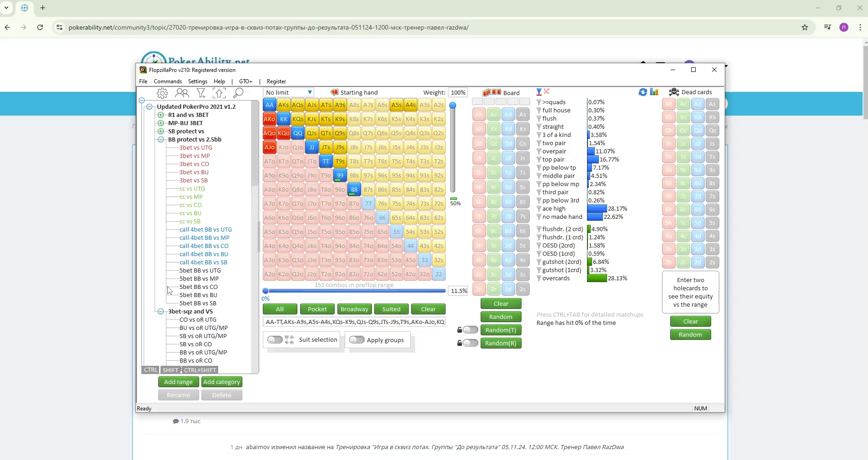This screenshot has height=460, width=868.
Task: Toggle the As card in Dead cards picker
Action: tap(712, 104)
